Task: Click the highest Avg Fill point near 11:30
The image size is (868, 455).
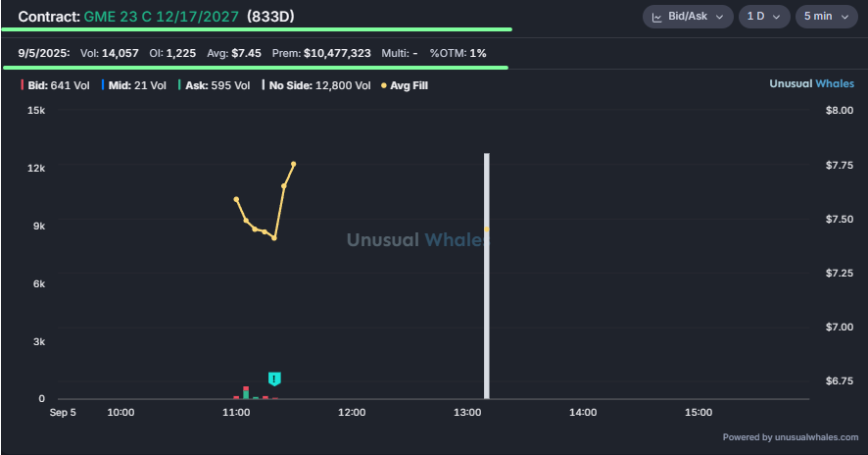Action: 293,164
